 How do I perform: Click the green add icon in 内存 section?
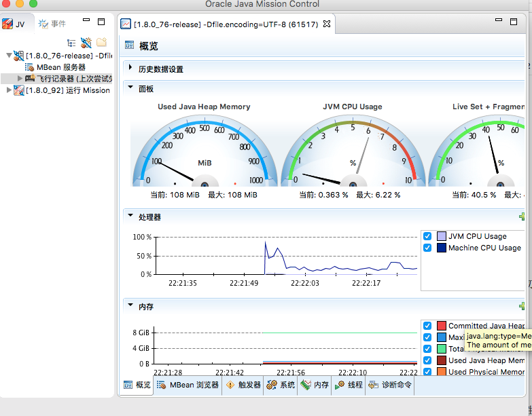pos(522,306)
